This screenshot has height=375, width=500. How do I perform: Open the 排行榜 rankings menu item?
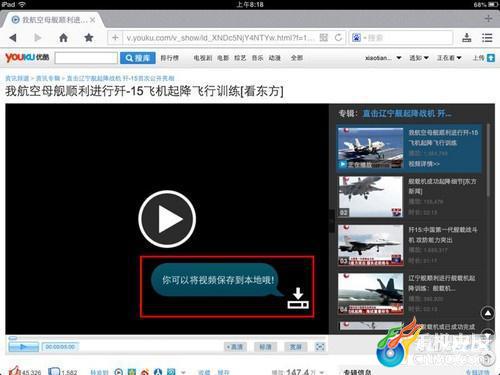coord(170,58)
